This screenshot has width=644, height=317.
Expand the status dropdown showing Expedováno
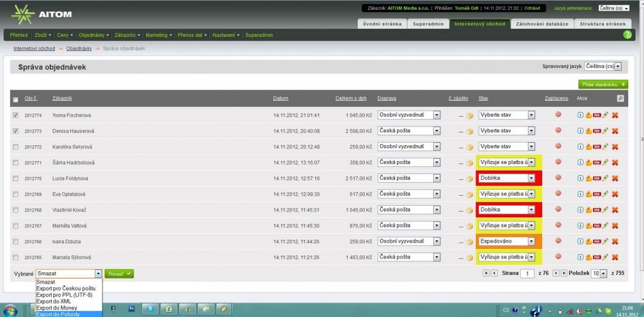[531, 241]
